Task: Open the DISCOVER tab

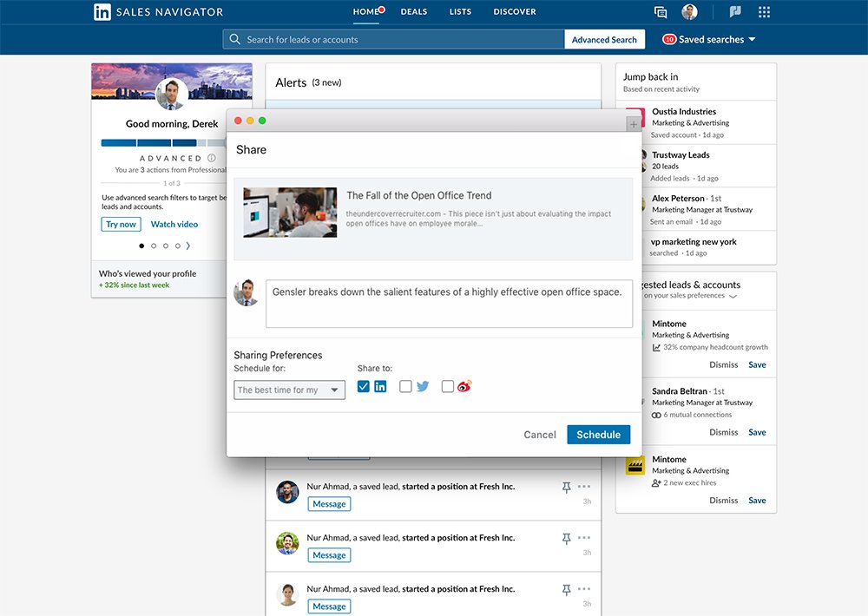Action: click(514, 12)
